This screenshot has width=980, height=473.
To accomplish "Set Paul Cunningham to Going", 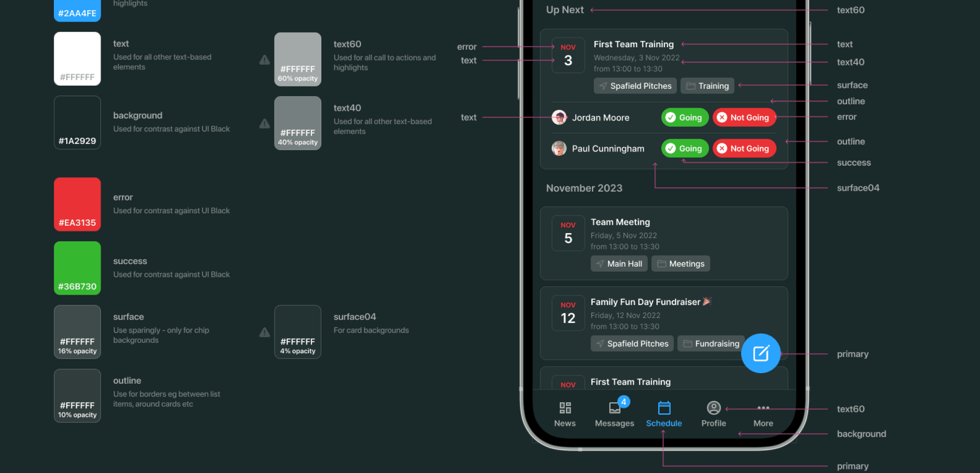I will 685,148.
